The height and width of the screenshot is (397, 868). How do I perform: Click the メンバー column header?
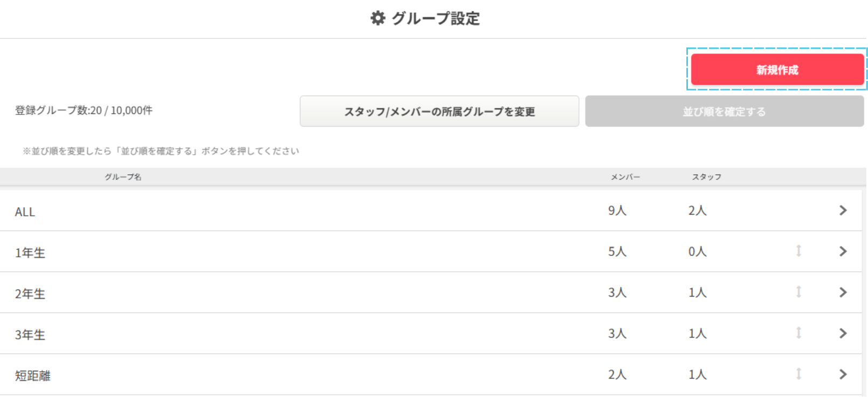625,177
